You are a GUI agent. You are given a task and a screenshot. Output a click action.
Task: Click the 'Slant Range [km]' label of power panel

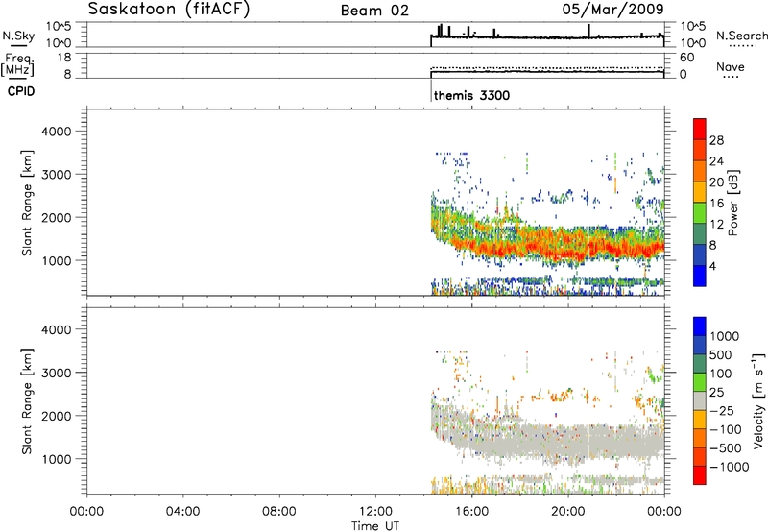coord(27,203)
